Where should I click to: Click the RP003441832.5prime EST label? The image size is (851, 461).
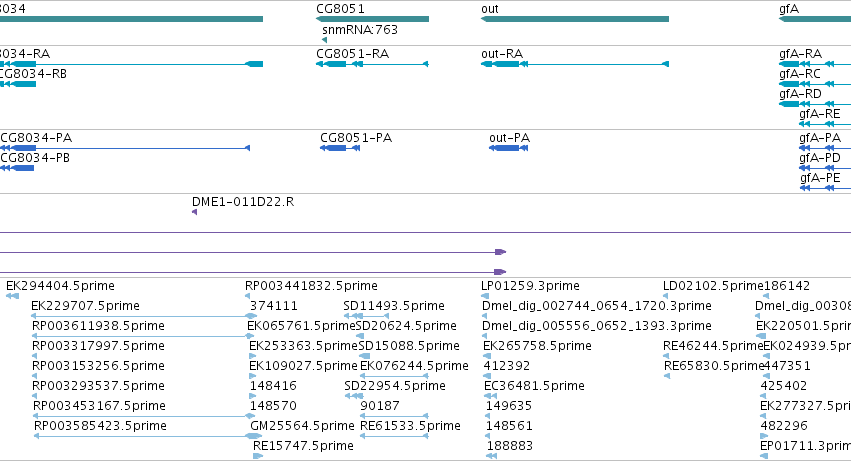(312, 286)
